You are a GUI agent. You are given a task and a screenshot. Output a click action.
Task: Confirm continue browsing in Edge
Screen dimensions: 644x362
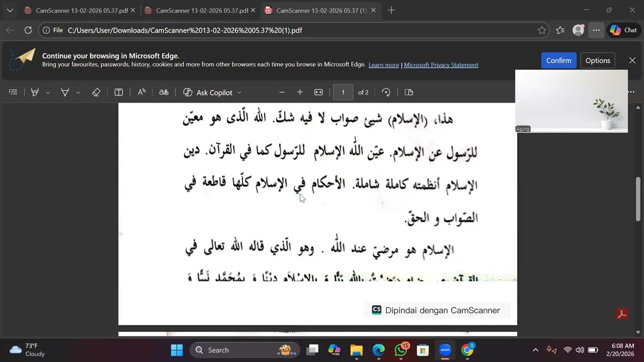coord(558,60)
